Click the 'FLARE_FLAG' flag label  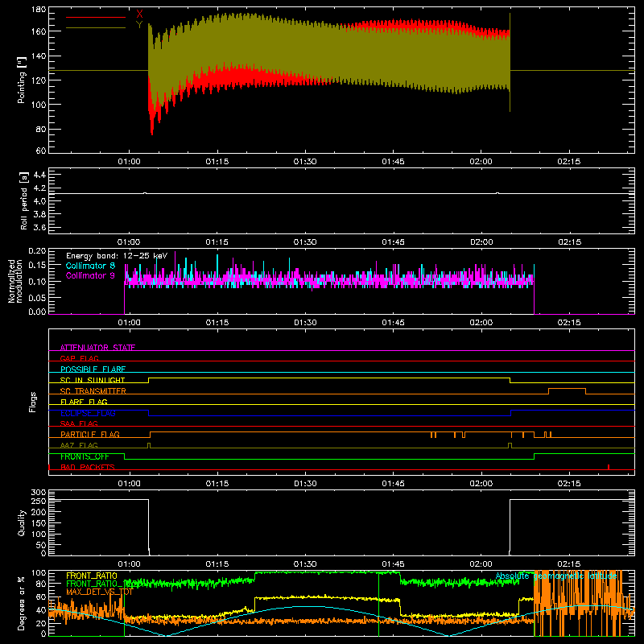point(84,402)
